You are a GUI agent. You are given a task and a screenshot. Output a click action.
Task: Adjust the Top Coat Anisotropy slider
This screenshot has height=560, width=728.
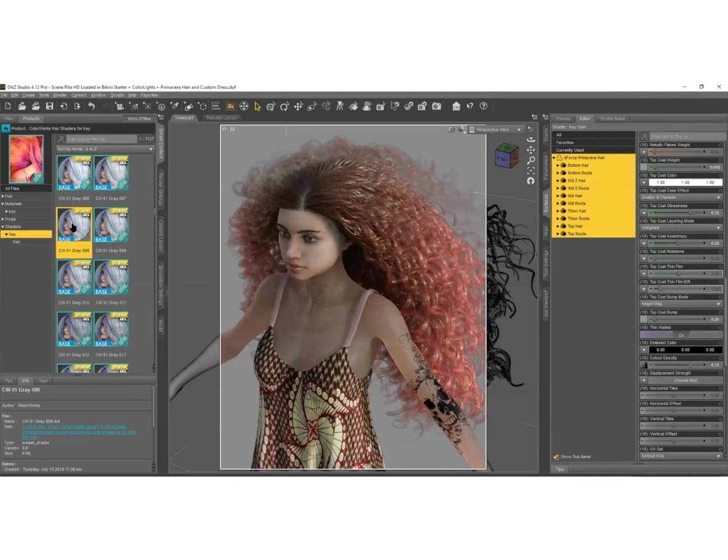[679, 244]
